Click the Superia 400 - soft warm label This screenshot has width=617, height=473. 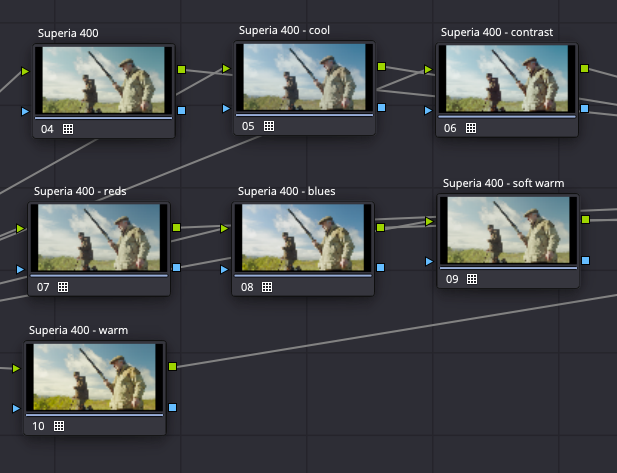pos(503,183)
